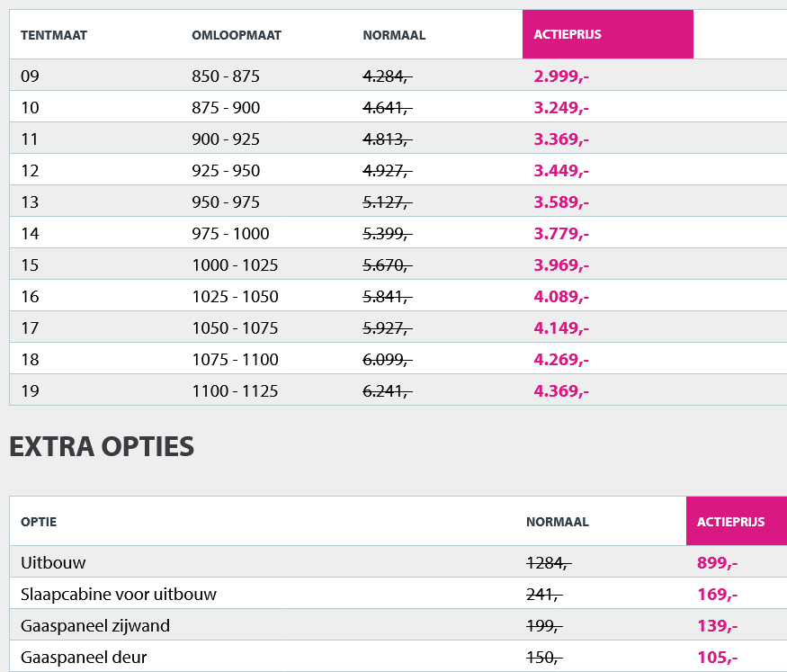Click the struck-through price 4.927,-

pyautogui.click(x=387, y=171)
